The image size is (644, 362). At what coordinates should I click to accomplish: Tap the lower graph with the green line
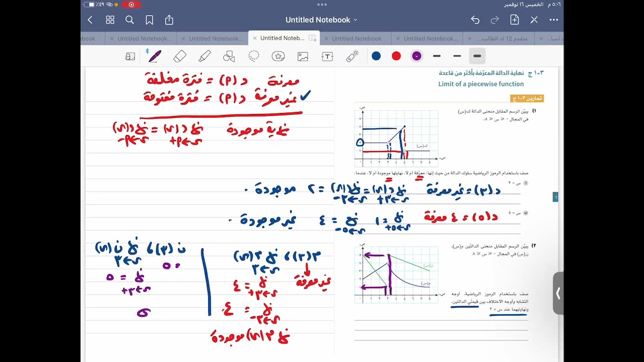pos(396,274)
